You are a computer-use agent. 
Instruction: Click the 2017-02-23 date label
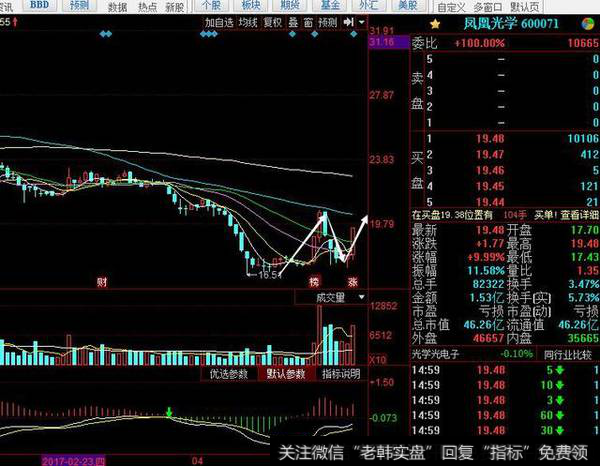[73, 460]
